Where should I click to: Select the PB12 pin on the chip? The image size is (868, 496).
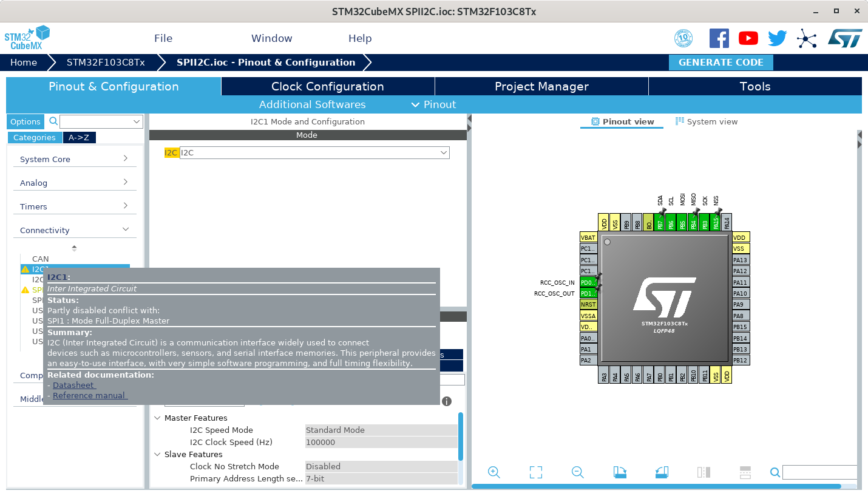coord(741,360)
